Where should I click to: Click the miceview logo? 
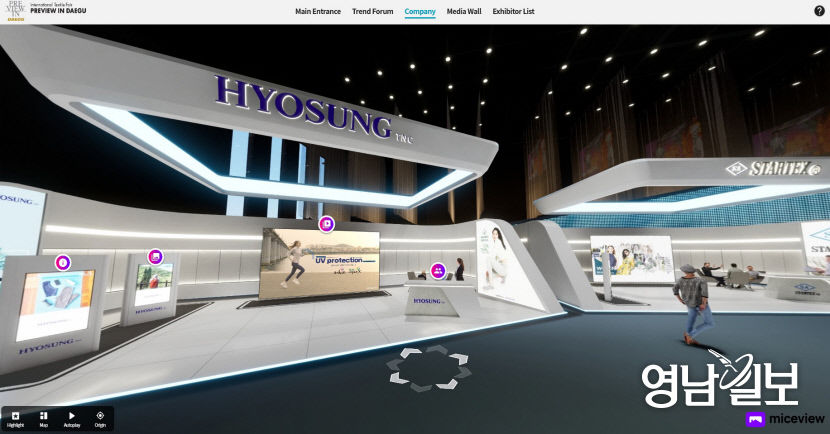(x=785, y=419)
